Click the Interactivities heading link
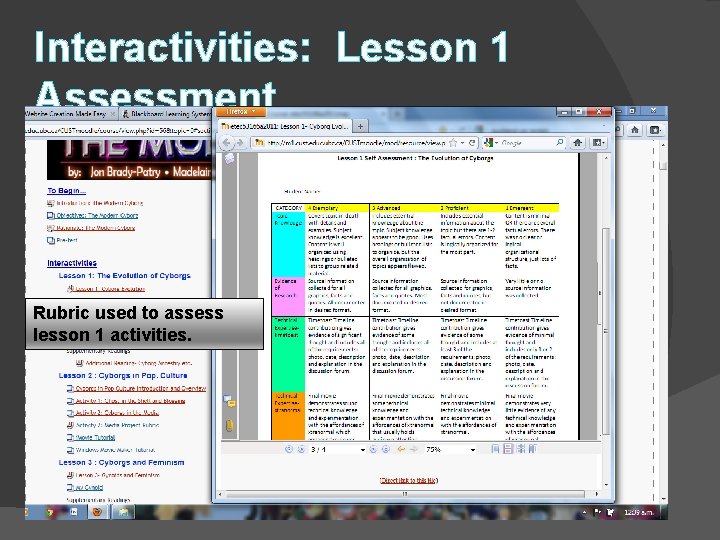The image size is (720, 540). coord(72,263)
